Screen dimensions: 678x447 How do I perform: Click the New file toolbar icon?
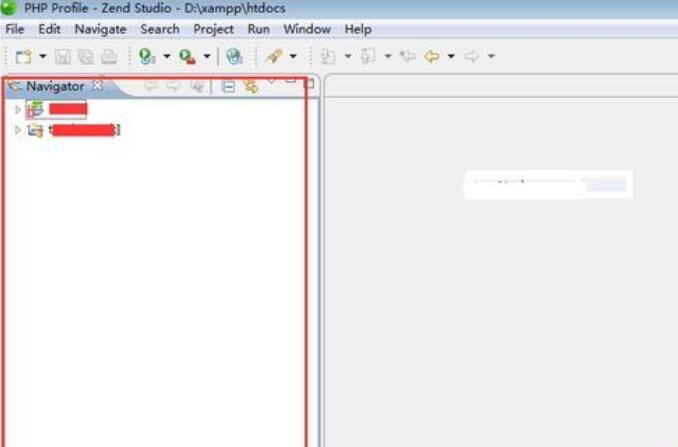pos(24,56)
